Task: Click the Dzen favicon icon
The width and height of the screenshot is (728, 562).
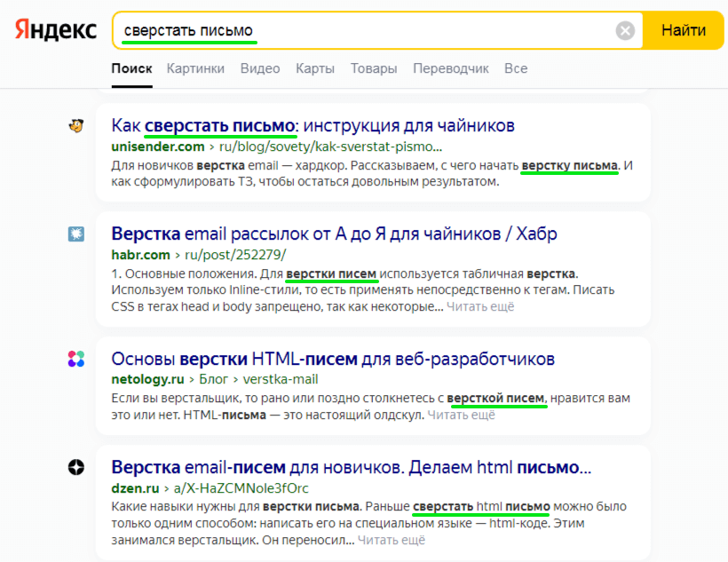Action: (x=76, y=467)
